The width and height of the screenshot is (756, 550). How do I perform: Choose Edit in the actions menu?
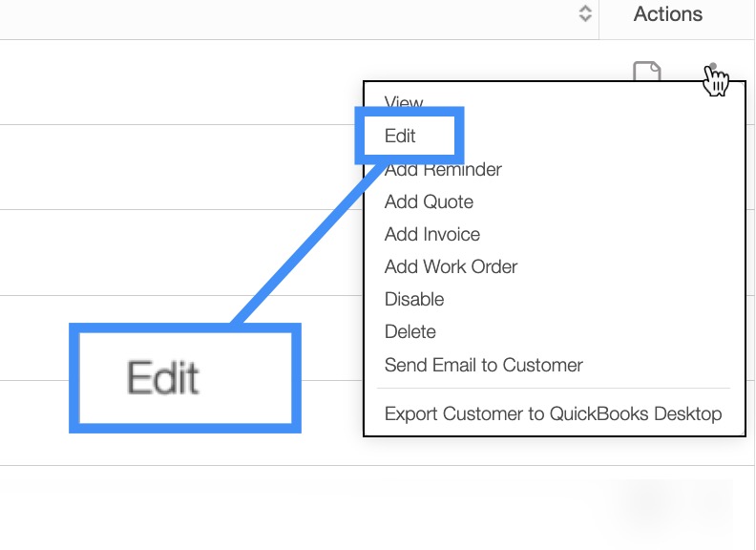coord(401,136)
